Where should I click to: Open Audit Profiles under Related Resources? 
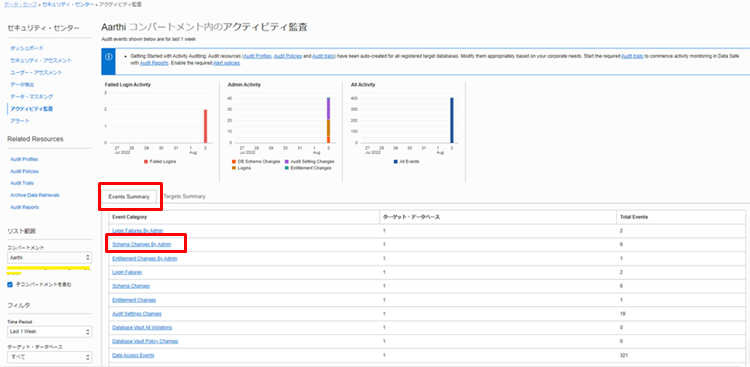tap(24, 159)
